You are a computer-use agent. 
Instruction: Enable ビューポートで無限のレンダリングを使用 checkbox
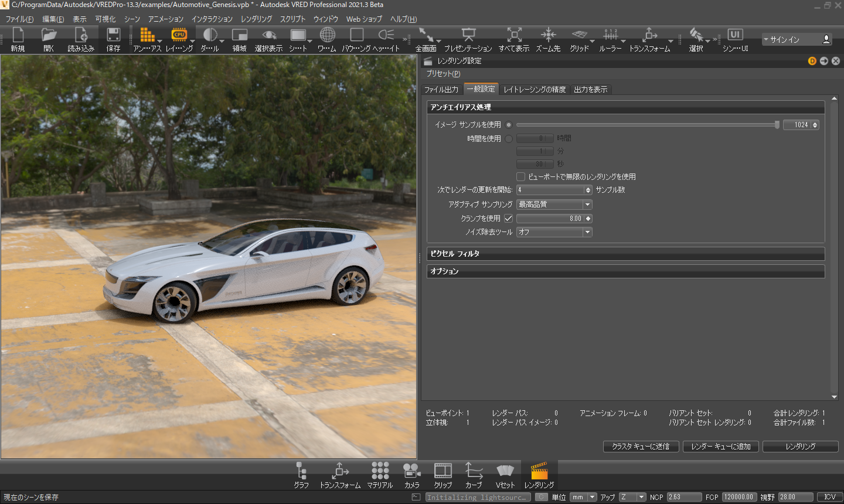[x=520, y=176]
